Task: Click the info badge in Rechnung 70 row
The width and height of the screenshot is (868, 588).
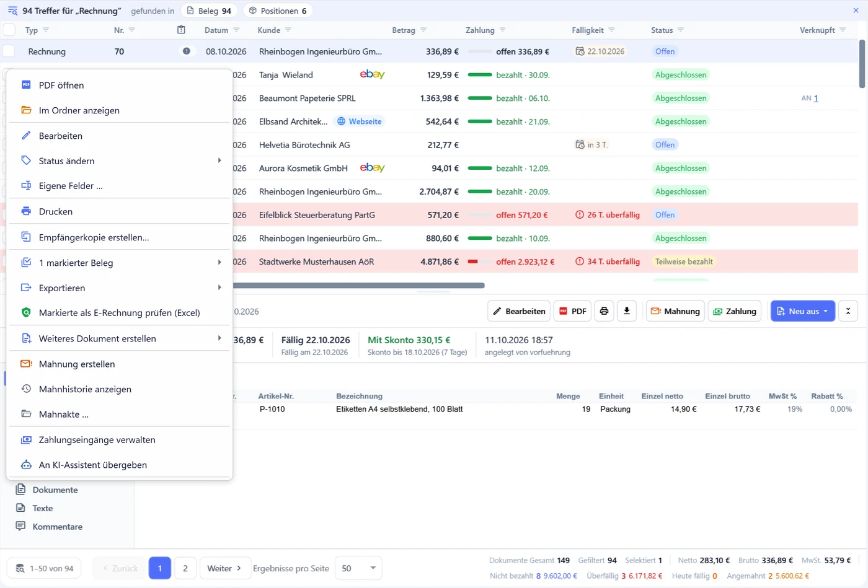Action: click(x=187, y=51)
